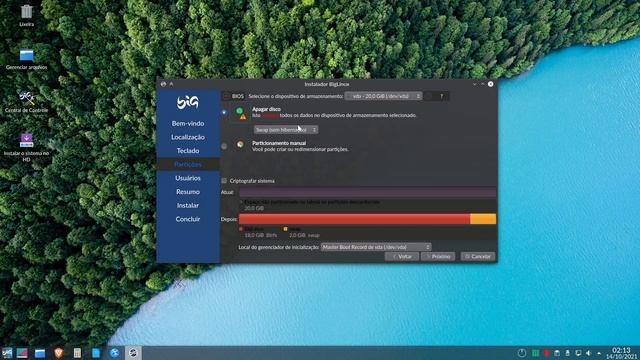This screenshot has width=640, height=360.
Task: Minimize the installer window
Action: pyautogui.click(x=474, y=84)
